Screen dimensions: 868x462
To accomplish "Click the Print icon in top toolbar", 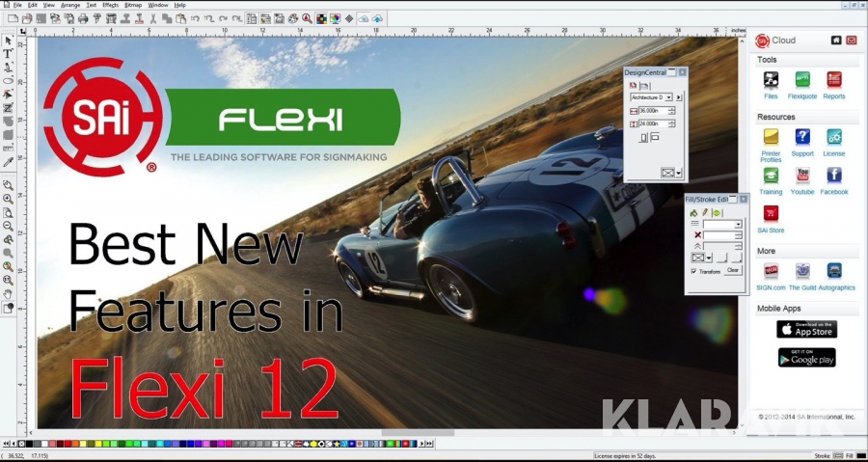I will (83, 18).
